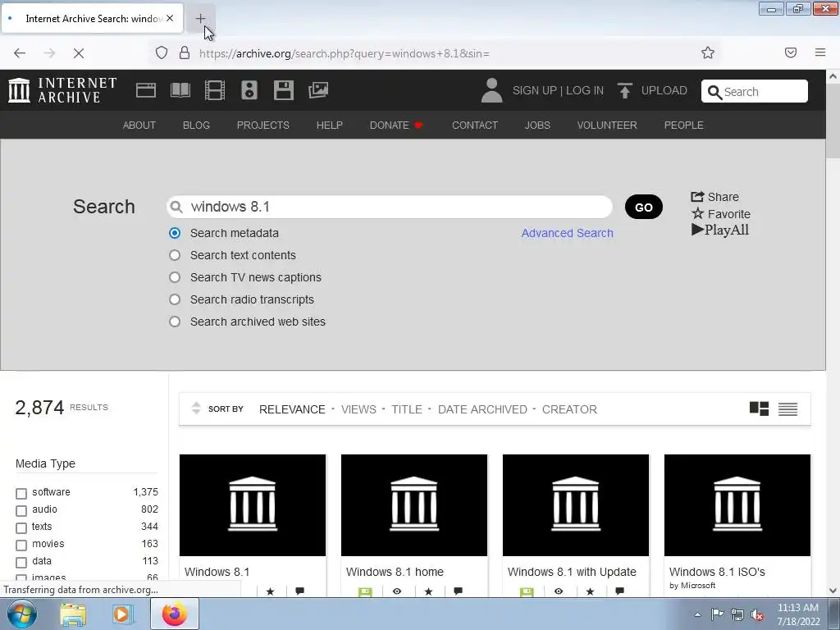The image size is (840, 630).
Task: Open the PROJECTS menu item
Action: (x=263, y=125)
